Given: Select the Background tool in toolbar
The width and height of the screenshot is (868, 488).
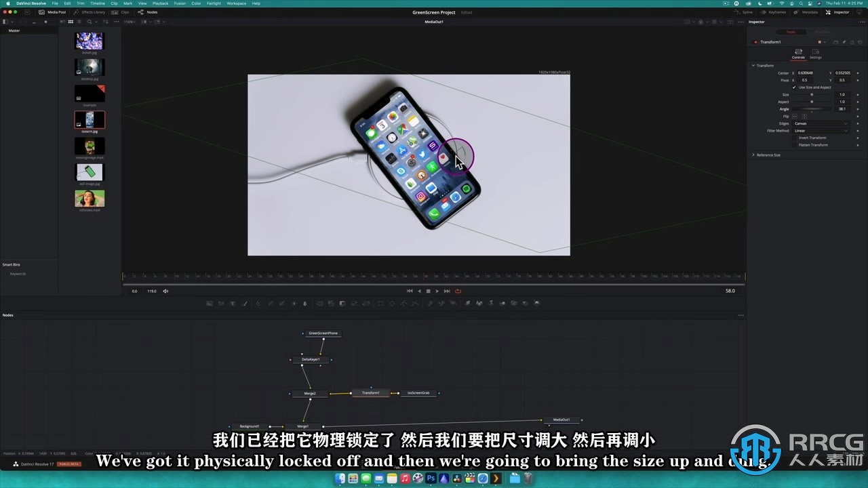Looking at the screenshot, I should tap(210, 303).
